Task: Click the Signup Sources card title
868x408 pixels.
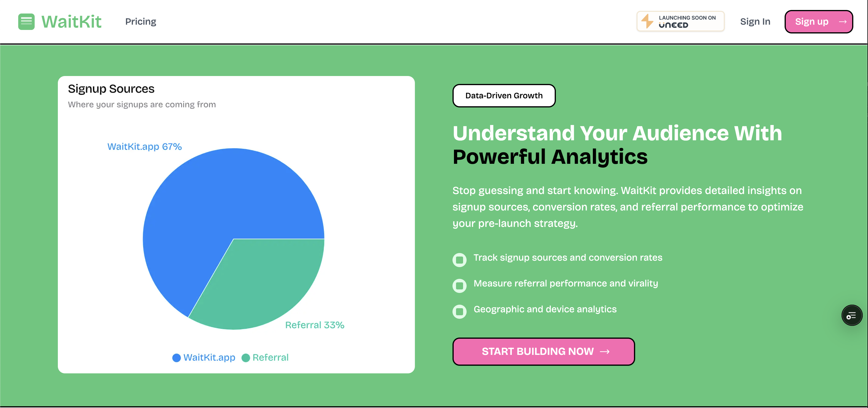Action: [111, 89]
